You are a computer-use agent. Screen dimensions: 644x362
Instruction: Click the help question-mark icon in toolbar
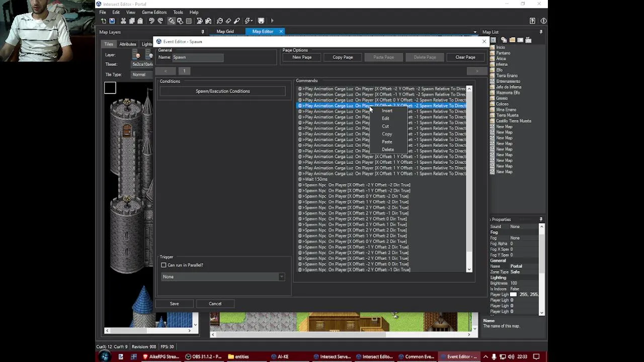(532, 21)
